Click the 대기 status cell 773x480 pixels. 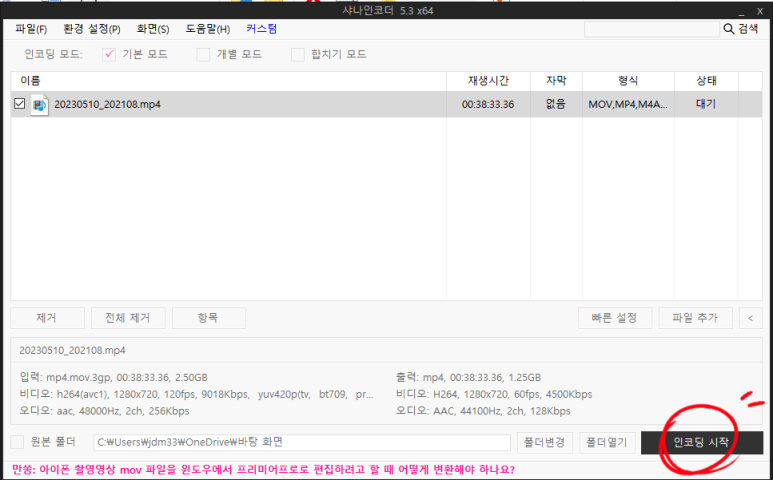point(705,104)
